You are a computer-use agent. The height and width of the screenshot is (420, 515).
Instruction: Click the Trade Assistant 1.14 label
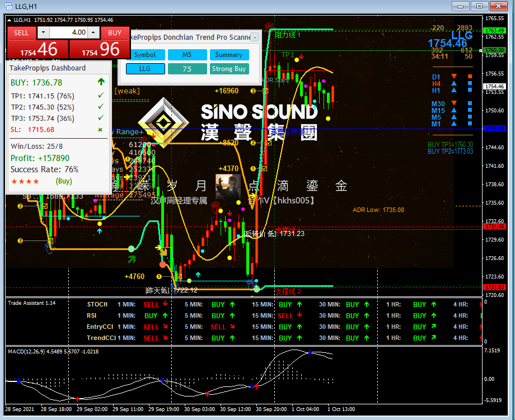click(x=32, y=303)
